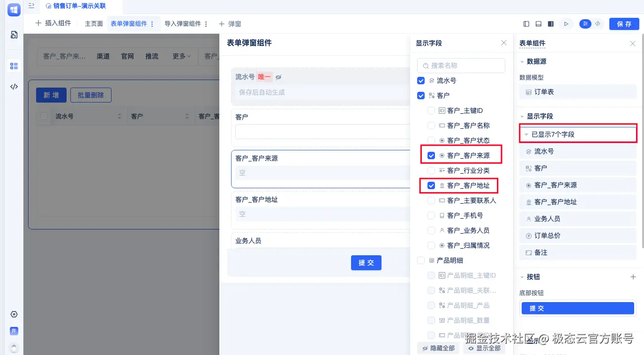The width and height of the screenshot is (644, 355).
Task: Close the 表单组件 properties panel
Action: pos(633,44)
